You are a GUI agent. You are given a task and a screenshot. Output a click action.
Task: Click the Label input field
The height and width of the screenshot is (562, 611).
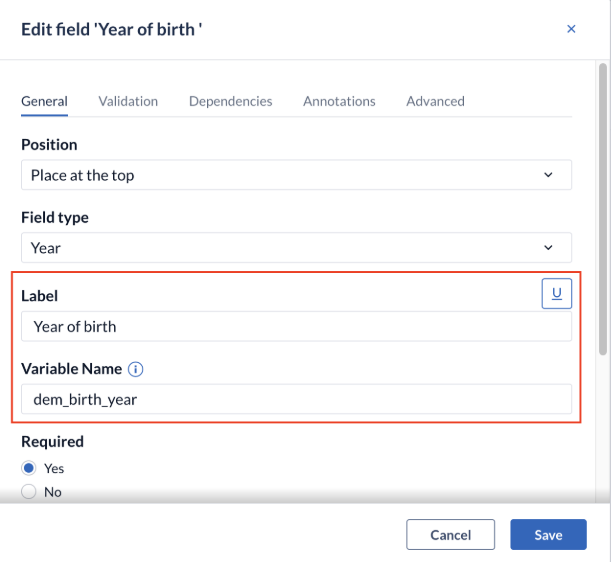click(296, 326)
